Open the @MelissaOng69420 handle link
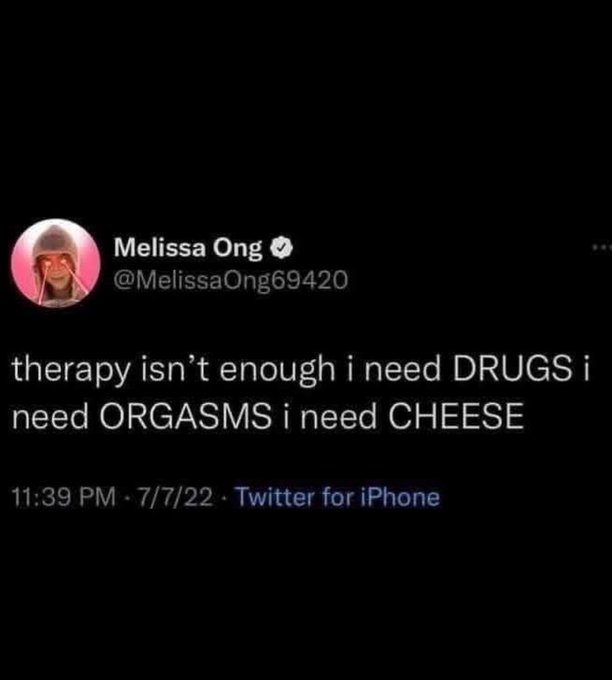Image resolution: width=612 pixels, height=680 pixels. coord(230,281)
